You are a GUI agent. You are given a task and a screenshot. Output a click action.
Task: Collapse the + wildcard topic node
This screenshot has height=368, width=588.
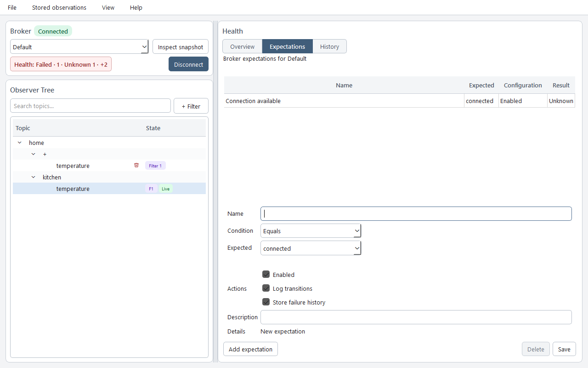(33, 154)
